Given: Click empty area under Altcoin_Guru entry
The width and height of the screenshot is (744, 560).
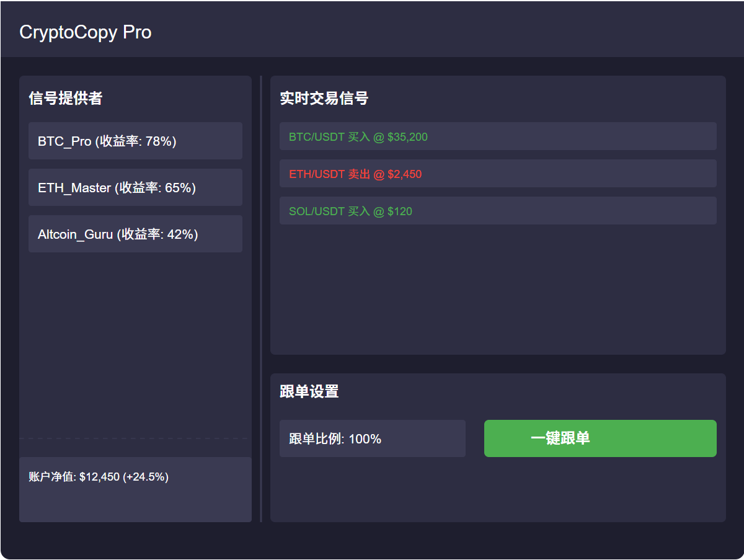Looking at the screenshot, I should point(135,341).
